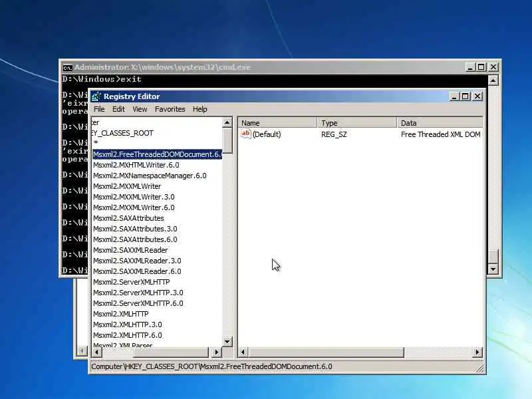Click the Free Threaded XML DOM data value
This screenshot has height=399, width=532.
(440, 134)
